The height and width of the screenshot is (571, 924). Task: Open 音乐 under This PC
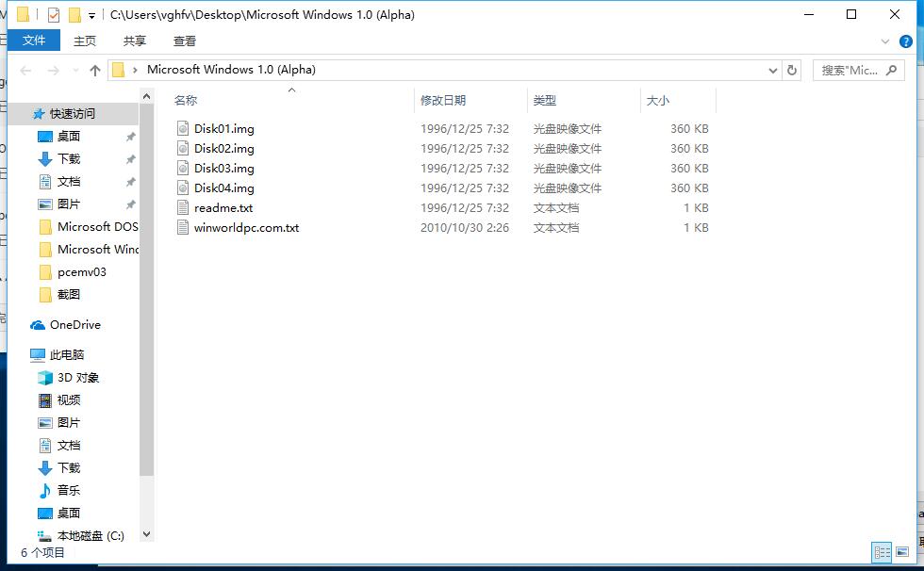(x=69, y=490)
